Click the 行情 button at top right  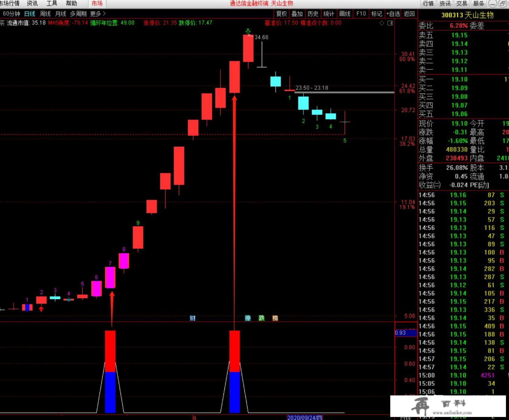click(x=428, y=3)
